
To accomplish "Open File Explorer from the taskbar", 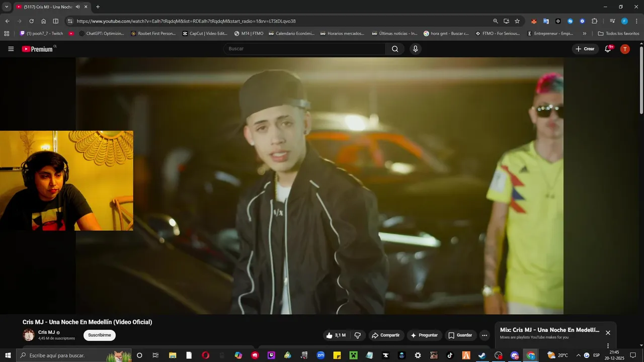I will click(173, 355).
